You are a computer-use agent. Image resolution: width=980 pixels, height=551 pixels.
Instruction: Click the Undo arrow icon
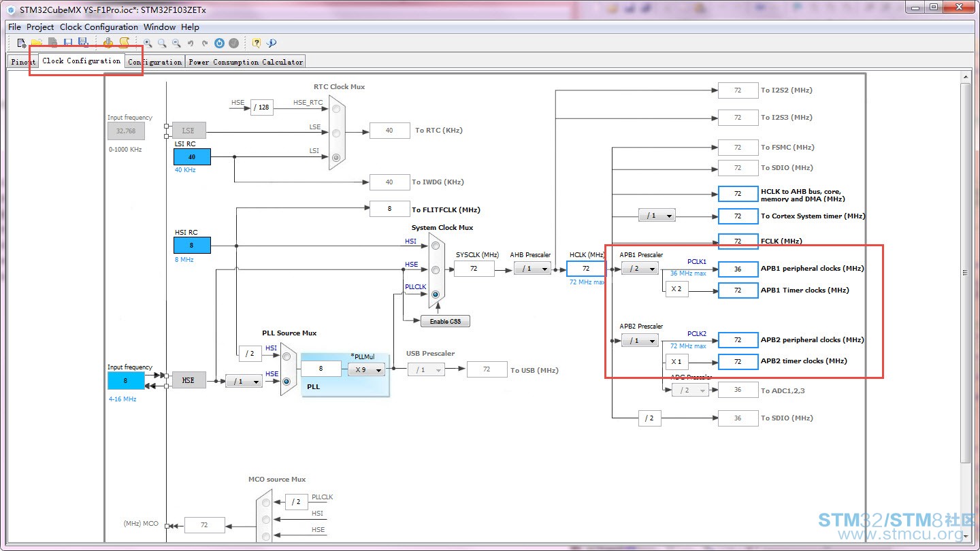(x=191, y=43)
